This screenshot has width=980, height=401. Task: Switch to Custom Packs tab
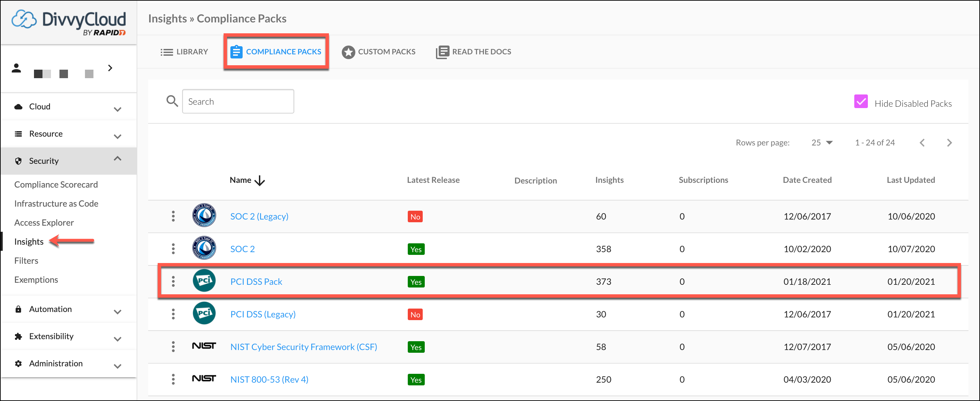tap(379, 52)
